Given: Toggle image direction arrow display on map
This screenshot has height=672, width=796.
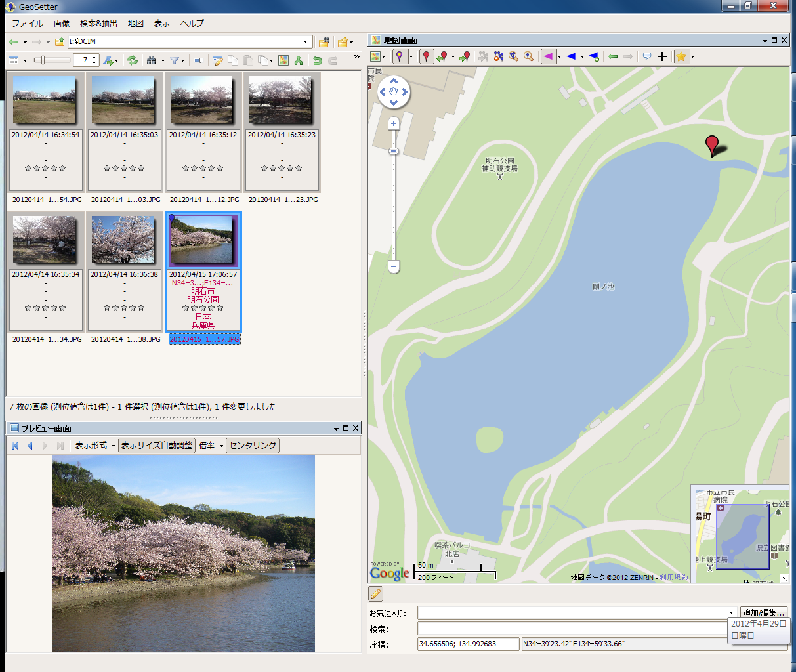Looking at the screenshot, I should tap(548, 57).
